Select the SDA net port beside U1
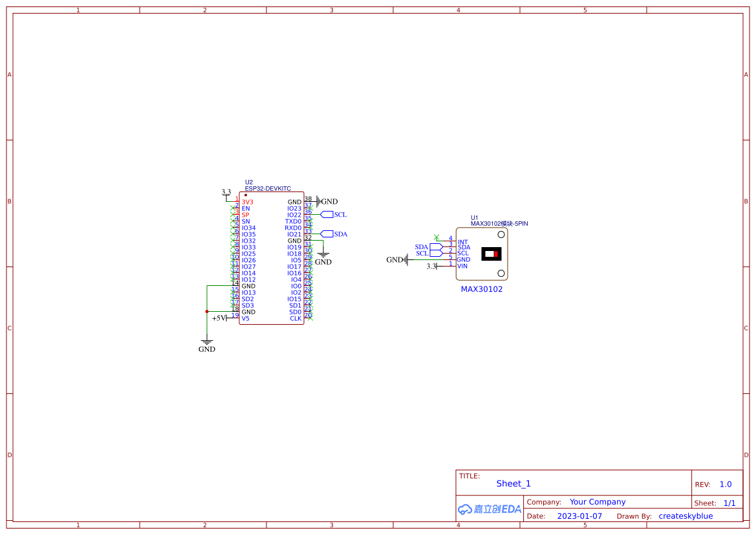756x535 pixels. coord(429,247)
